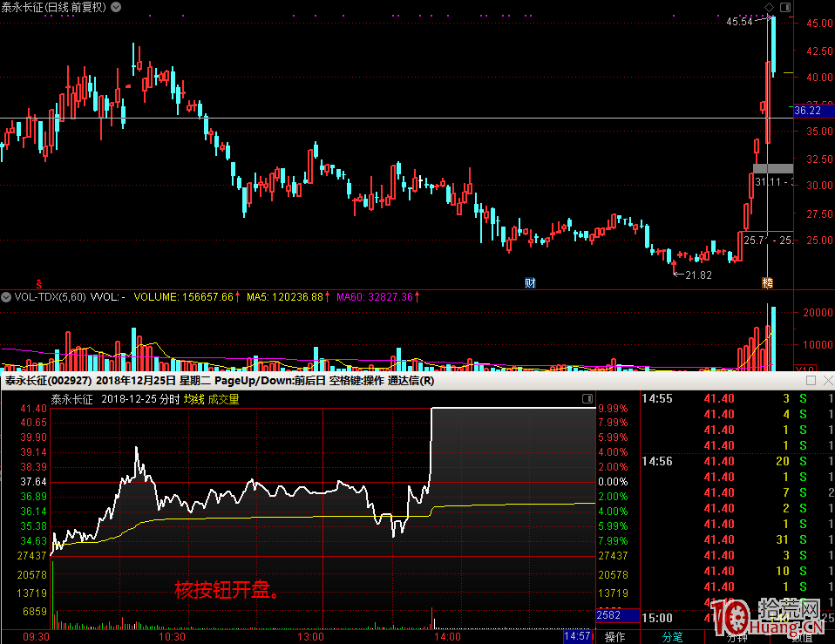Viewport: 835px width, 644px height.
Task: Click the 27437 left volume scale label
Action: tap(31, 556)
